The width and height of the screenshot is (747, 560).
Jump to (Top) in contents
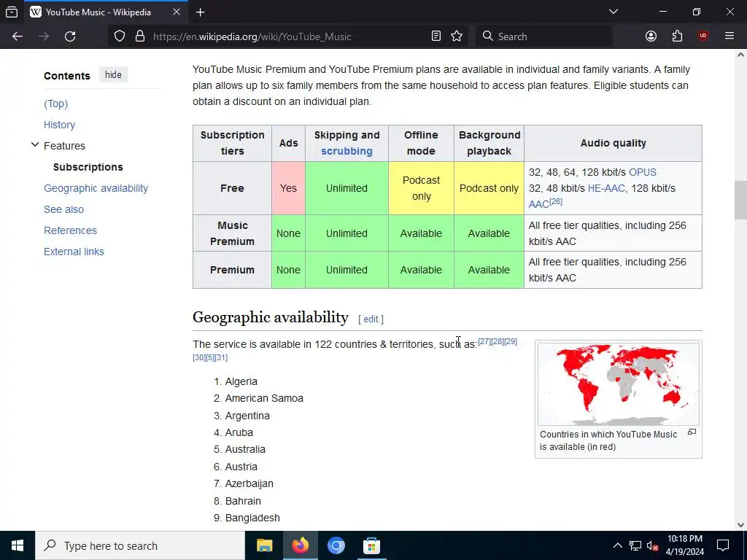click(x=55, y=104)
